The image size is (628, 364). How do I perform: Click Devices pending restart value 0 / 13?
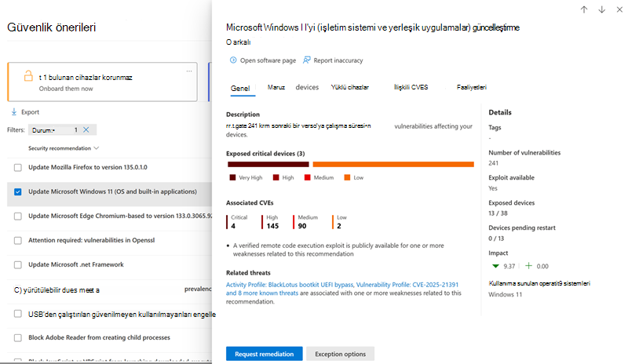496,238
